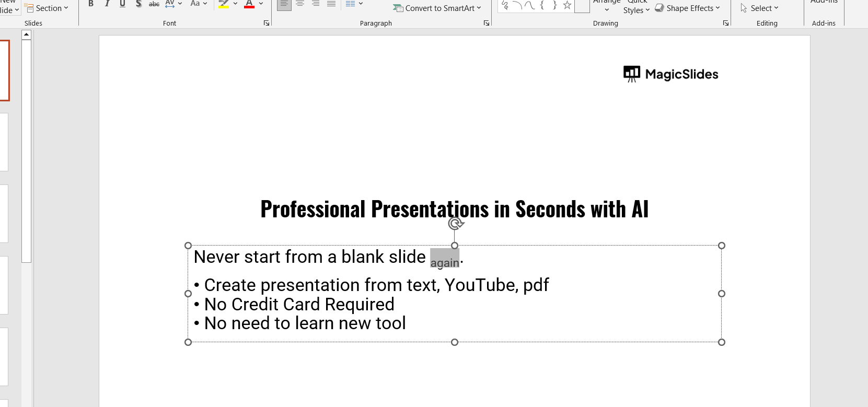Click the bottom-right text box resize handle
The height and width of the screenshot is (407, 868).
click(x=722, y=342)
